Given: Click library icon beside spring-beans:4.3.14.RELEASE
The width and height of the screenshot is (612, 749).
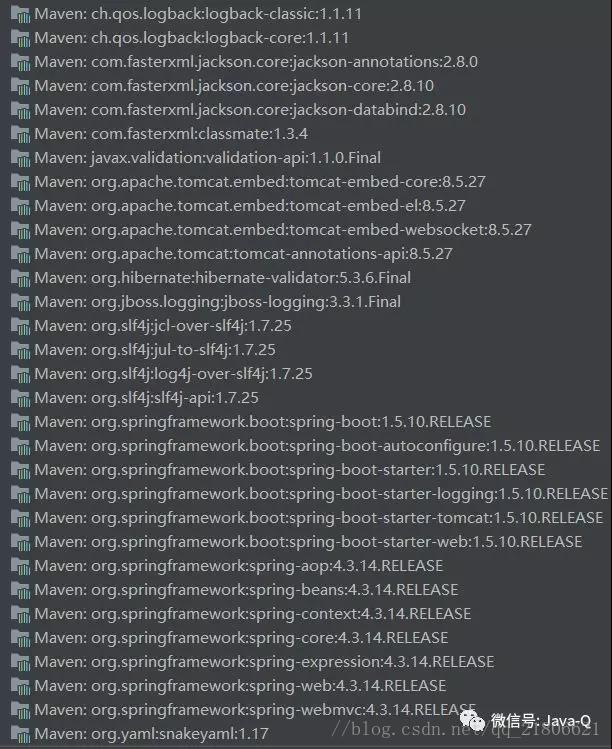Looking at the screenshot, I should pyautogui.click(x=21, y=590).
